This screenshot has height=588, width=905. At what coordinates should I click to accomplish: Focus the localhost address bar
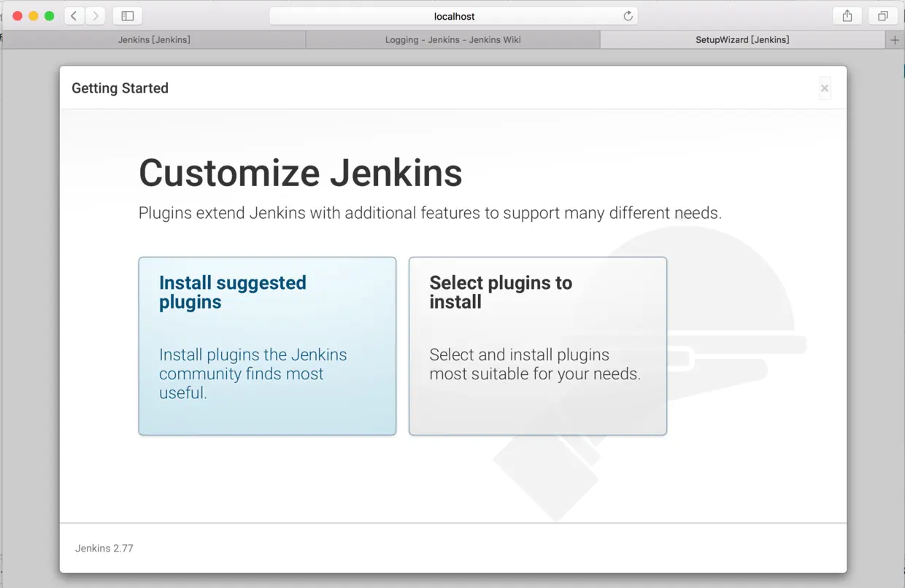click(454, 16)
